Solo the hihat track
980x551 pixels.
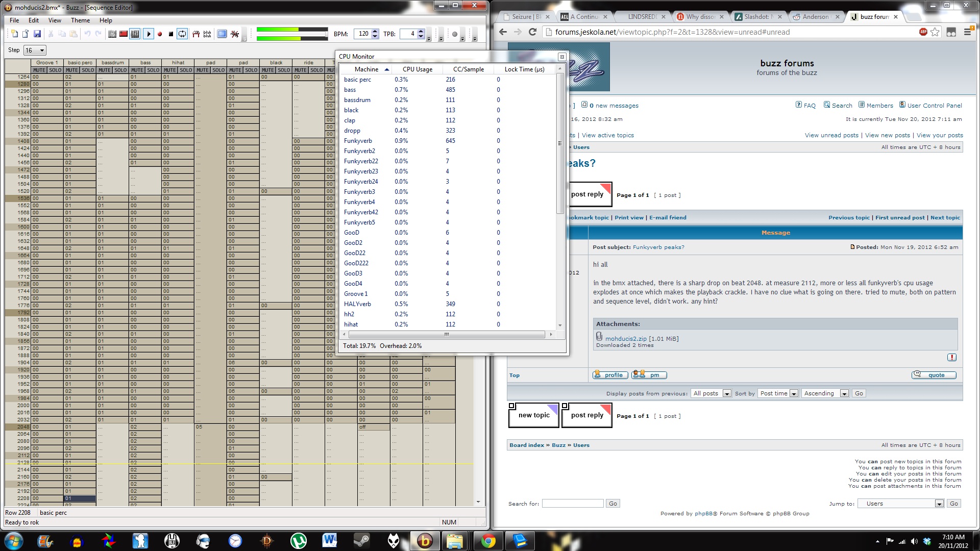coord(186,70)
